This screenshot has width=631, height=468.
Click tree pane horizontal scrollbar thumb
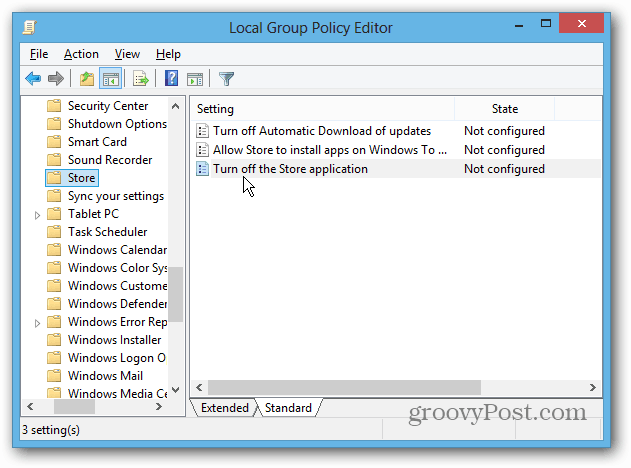[x=74, y=407]
